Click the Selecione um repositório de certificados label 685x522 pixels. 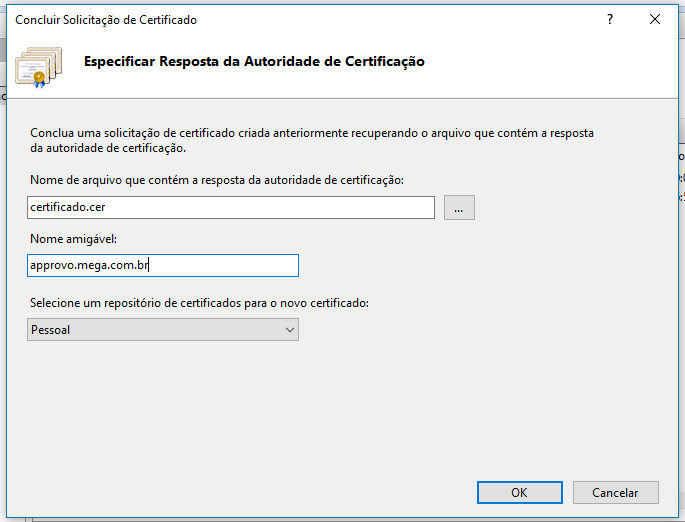click(199, 302)
